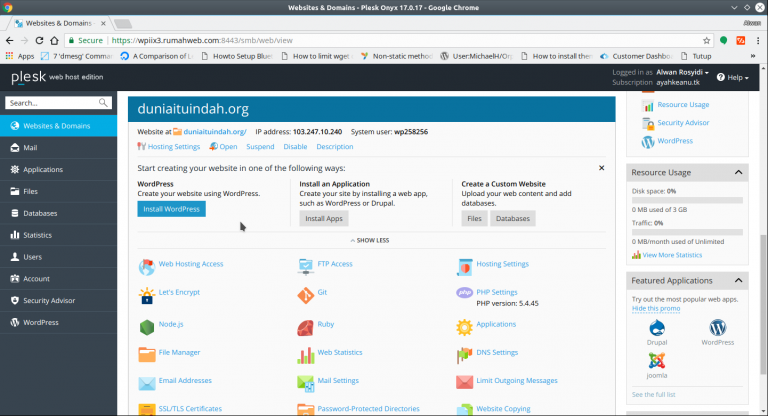Open the Git icon
Viewport: 768px width, 416px height.
pos(306,295)
